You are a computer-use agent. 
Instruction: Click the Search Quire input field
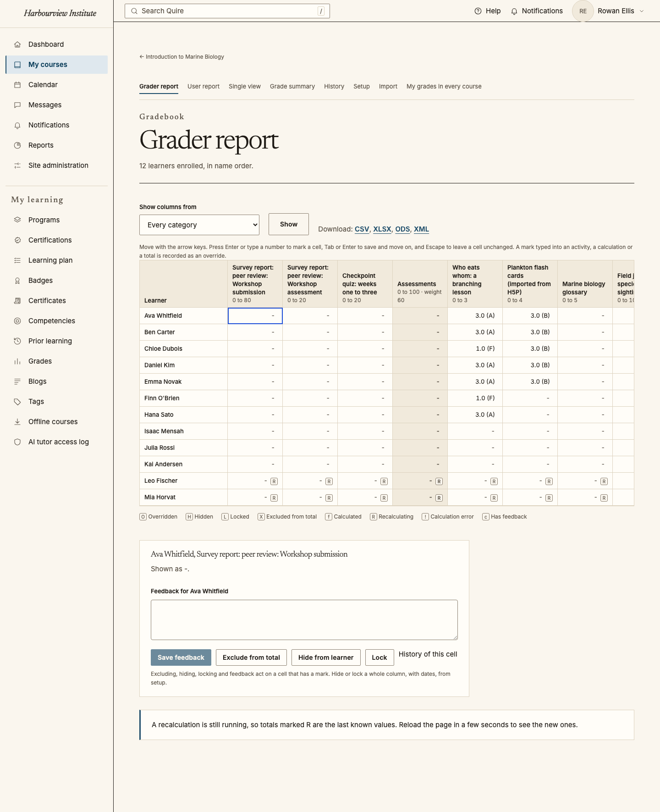click(227, 11)
